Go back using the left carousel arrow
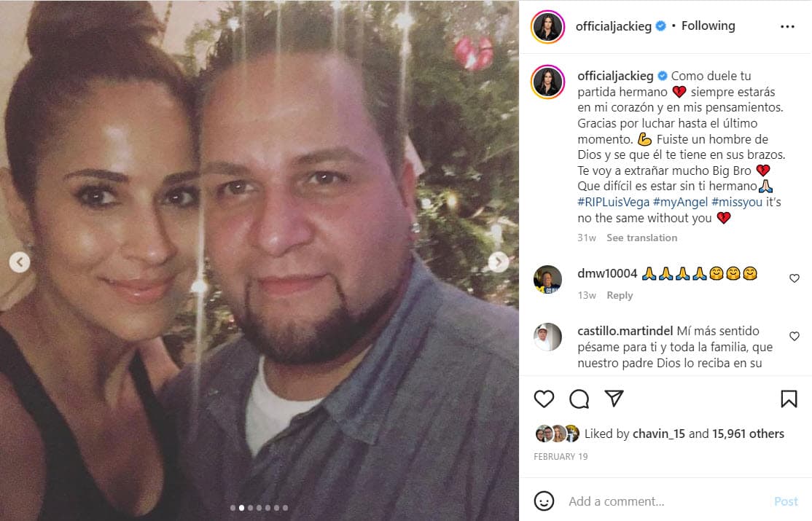 [x=21, y=261]
